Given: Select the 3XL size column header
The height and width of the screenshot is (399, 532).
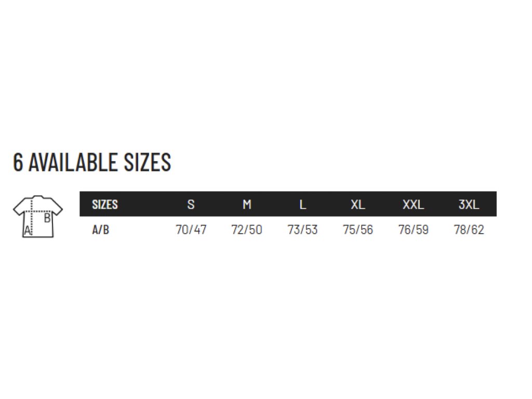Looking at the screenshot, I should [469, 205].
